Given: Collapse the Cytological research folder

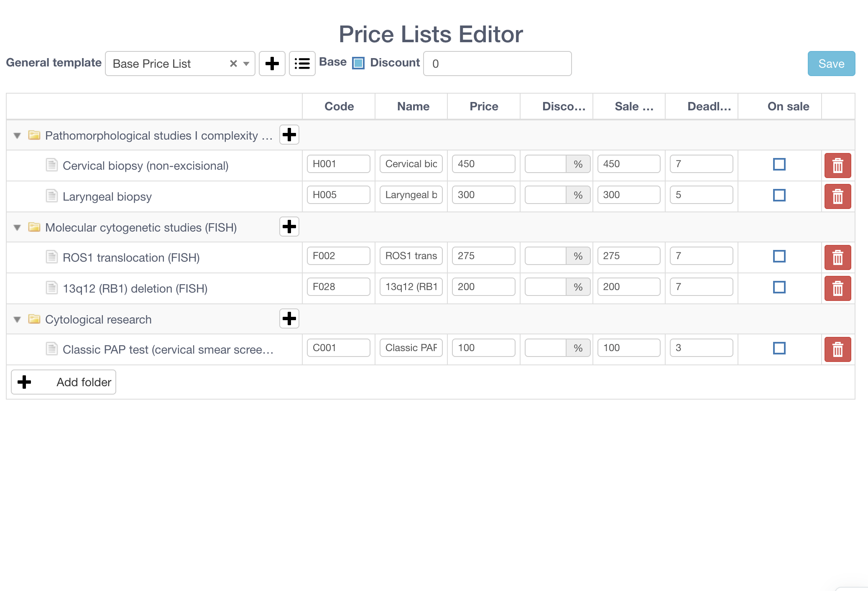Looking at the screenshot, I should pyautogui.click(x=17, y=319).
